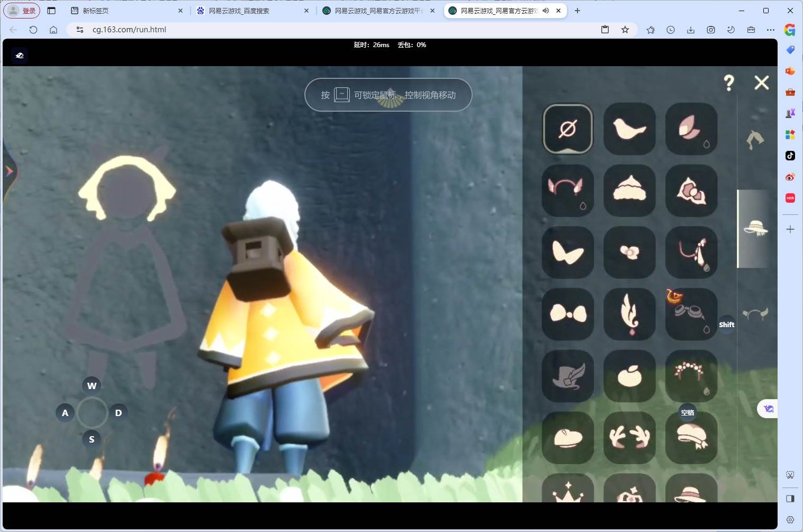Equip the goggles accessory

tap(691, 314)
